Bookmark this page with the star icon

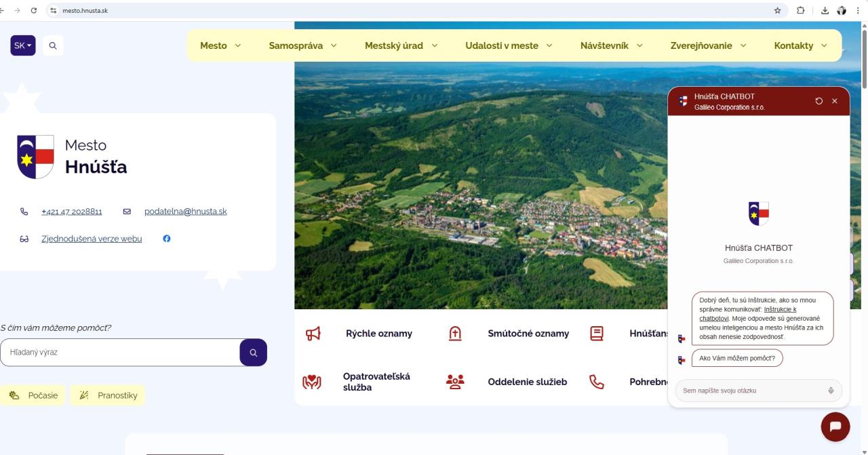778,10
